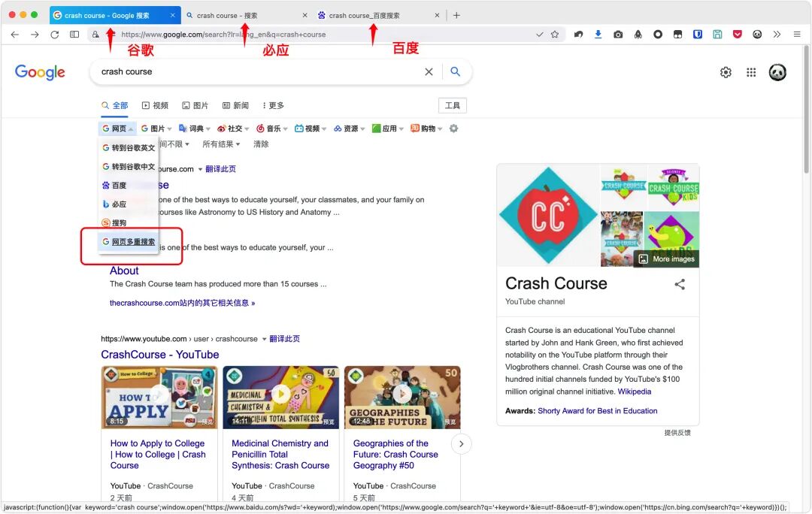Viewport: 812px width, 514px height.
Task: Show more extensions with the double chevron
Action: (x=777, y=35)
